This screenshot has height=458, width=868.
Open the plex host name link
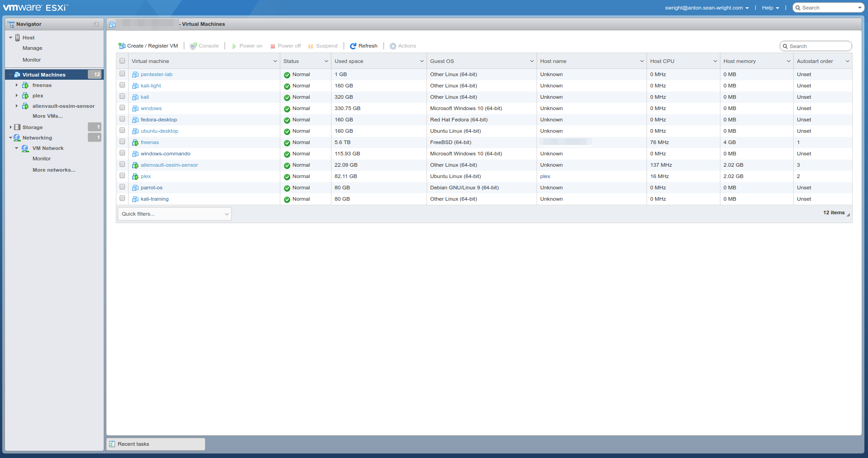[x=545, y=176]
